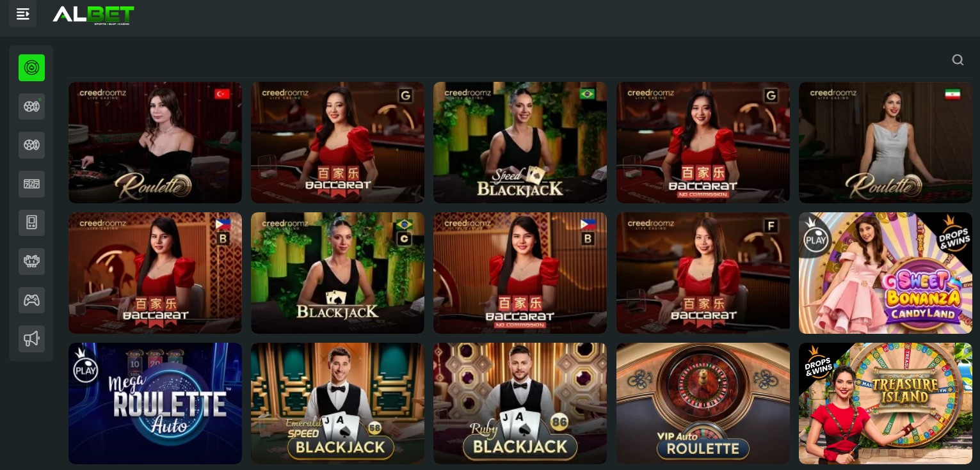Open Creedroomz Roulette with Turkish flag
The width and height of the screenshot is (980, 470).
[x=155, y=143]
